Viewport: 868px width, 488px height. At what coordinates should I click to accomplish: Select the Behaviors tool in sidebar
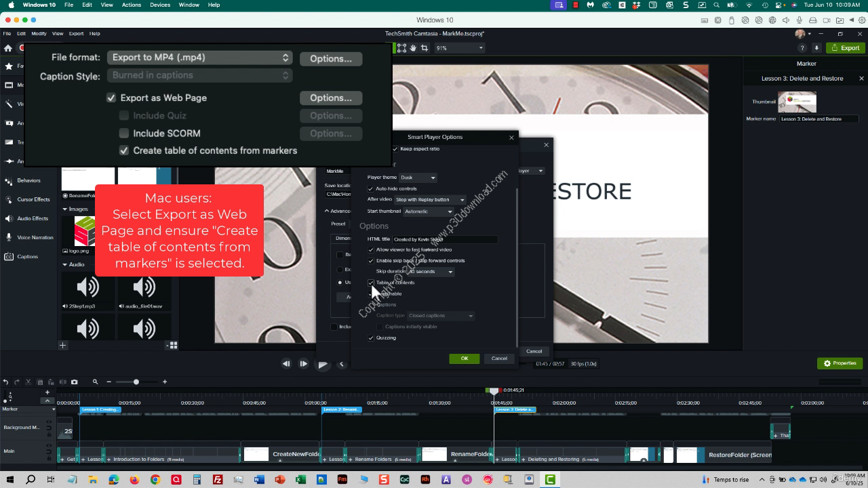pyautogui.click(x=22, y=180)
